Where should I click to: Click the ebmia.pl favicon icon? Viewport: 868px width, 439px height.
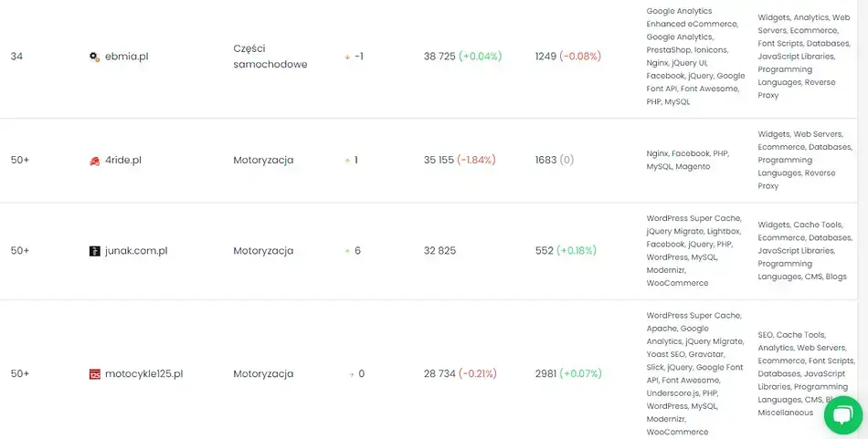click(94, 57)
